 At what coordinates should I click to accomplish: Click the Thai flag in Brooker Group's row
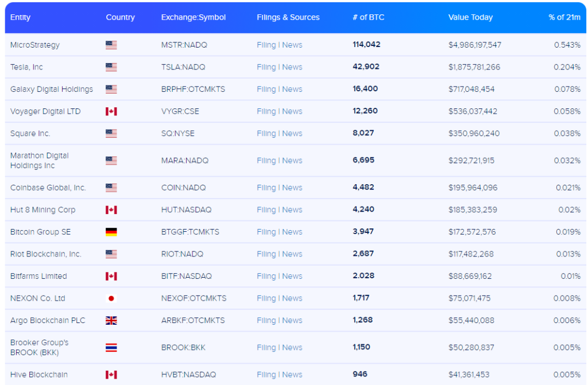(111, 348)
